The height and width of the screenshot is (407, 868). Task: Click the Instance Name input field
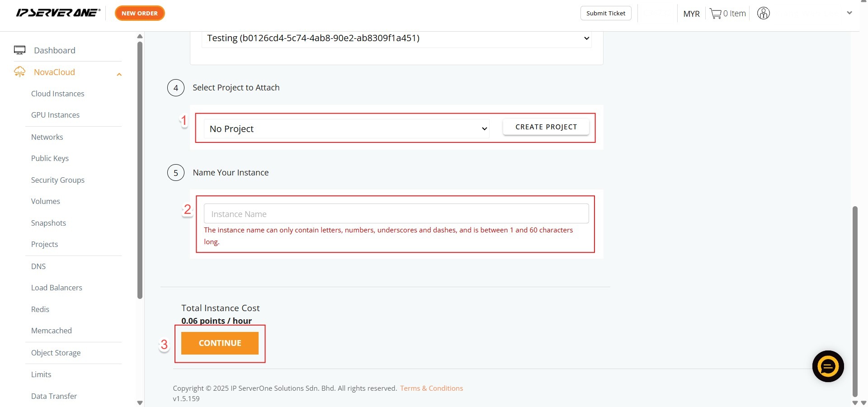pyautogui.click(x=396, y=214)
